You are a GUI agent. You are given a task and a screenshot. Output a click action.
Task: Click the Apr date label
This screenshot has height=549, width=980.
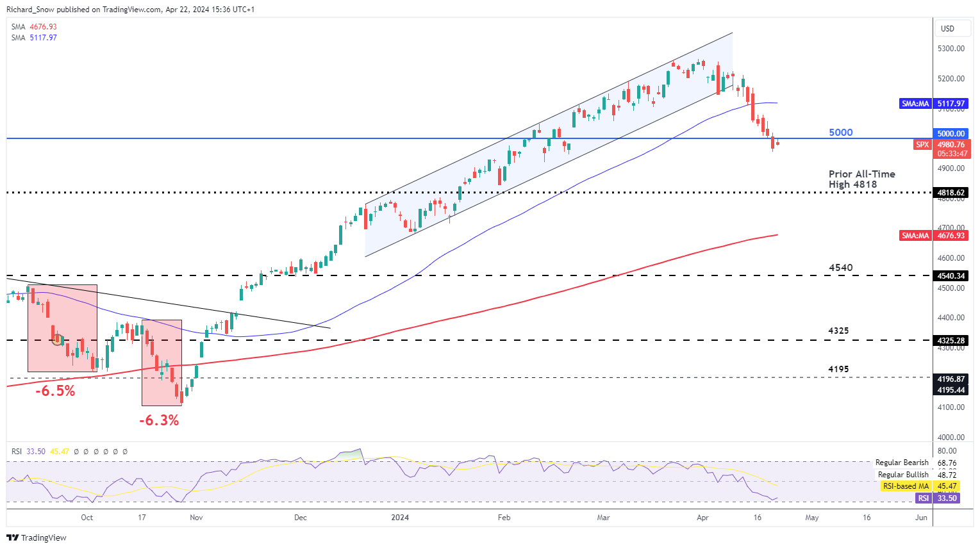point(702,518)
